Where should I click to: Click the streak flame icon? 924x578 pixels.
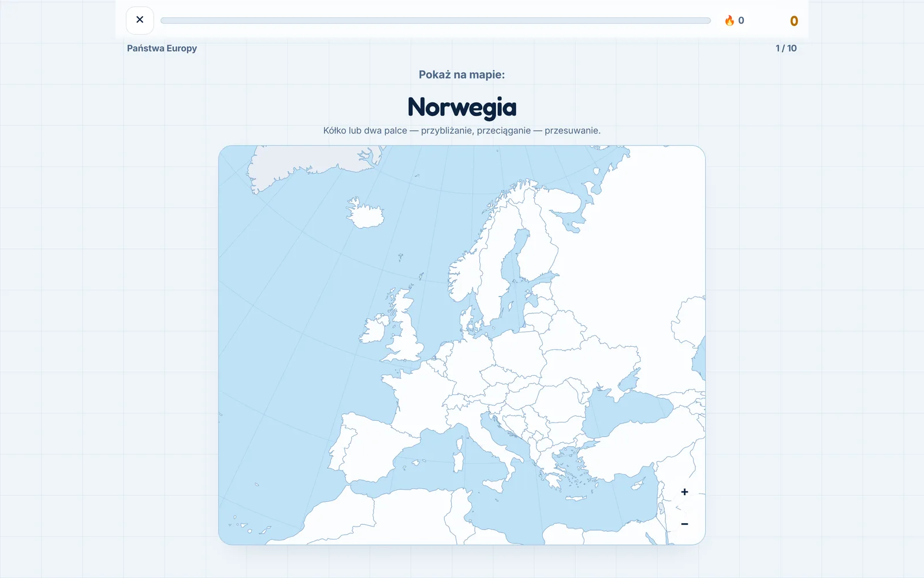click(729, 20)
